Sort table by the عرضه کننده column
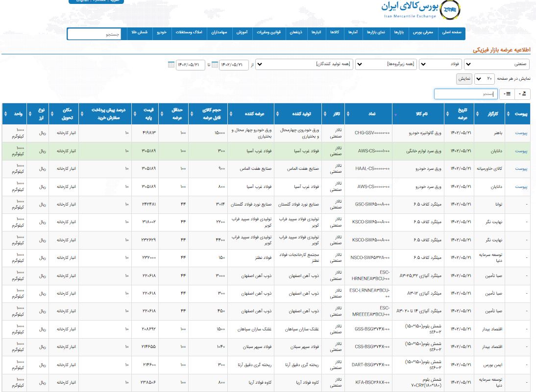Screen dimensions: 536x392 (x=251, y=114)
